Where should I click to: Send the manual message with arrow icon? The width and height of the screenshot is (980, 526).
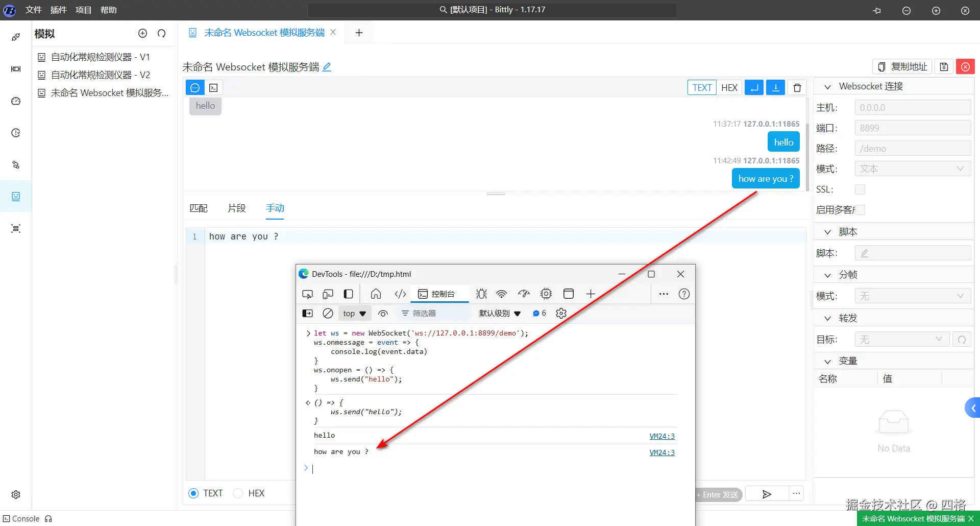click(x=767, y=494)
